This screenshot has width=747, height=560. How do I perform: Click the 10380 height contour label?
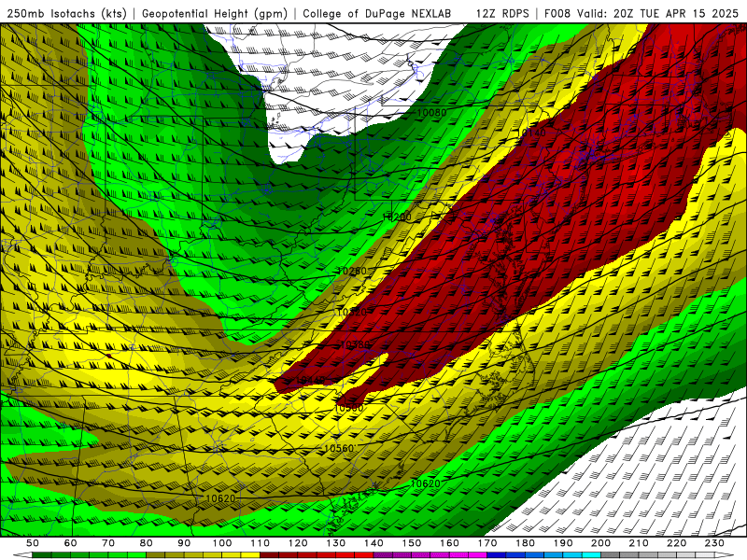coord(356,344)
